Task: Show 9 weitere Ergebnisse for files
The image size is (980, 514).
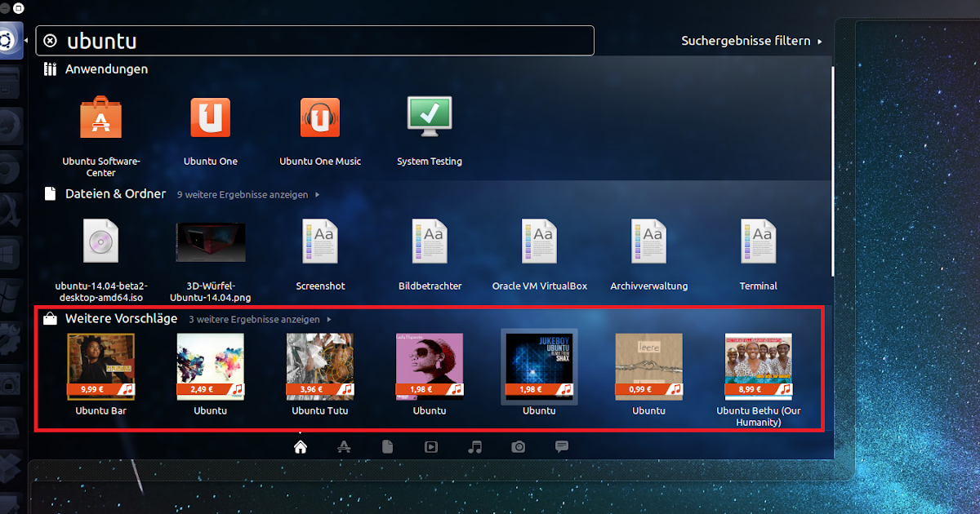Action: click(248, 195)
